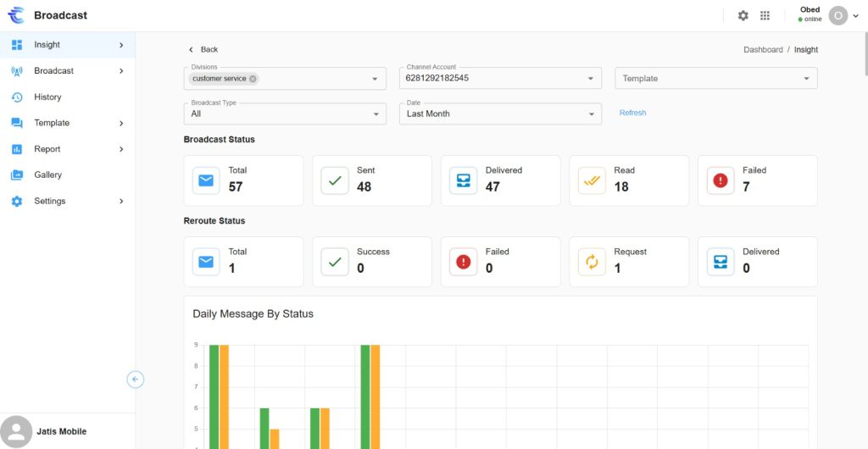Screen dimensions: 868x449
Task: Go to History in sidebar
Action: pos(68,97)
